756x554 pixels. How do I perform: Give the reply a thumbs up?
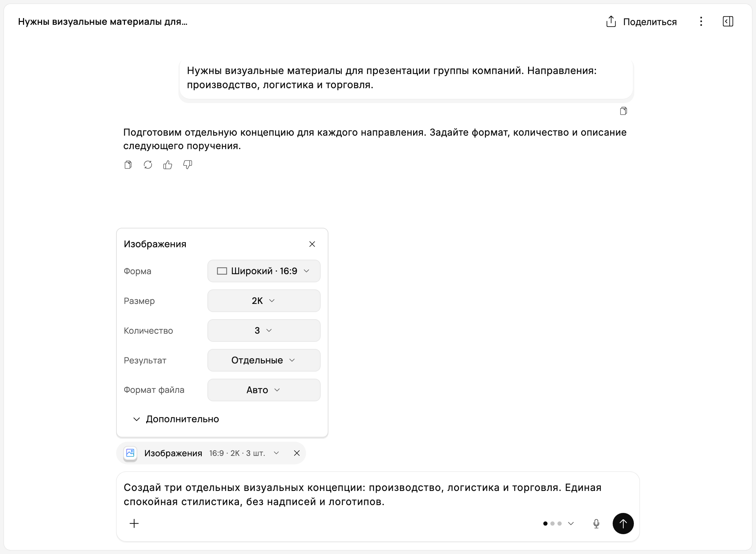[168, 165]
